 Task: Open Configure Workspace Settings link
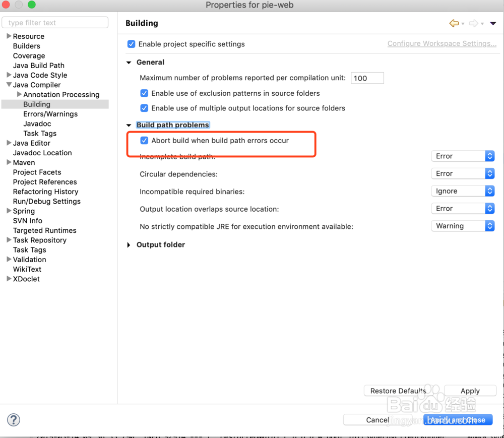(x=442, y=44)
